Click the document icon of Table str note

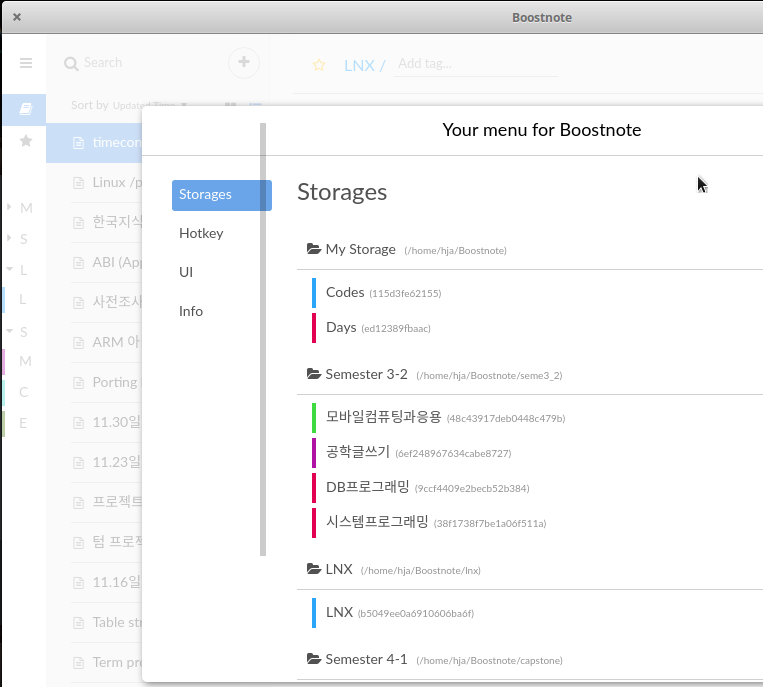[x=78, y=623]
